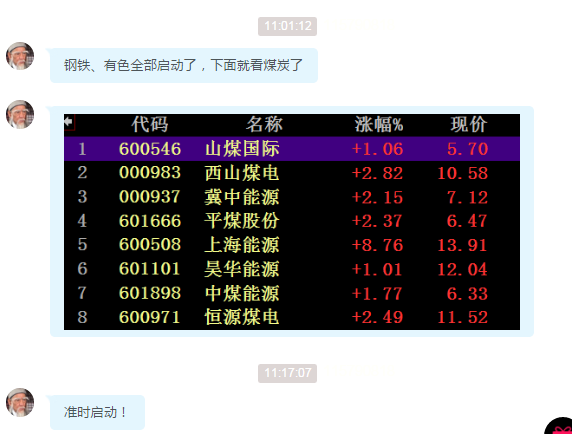Screen dimensions: 572x434
Task: Click the avatar next to the stock table image
Action: pos(20,114)
